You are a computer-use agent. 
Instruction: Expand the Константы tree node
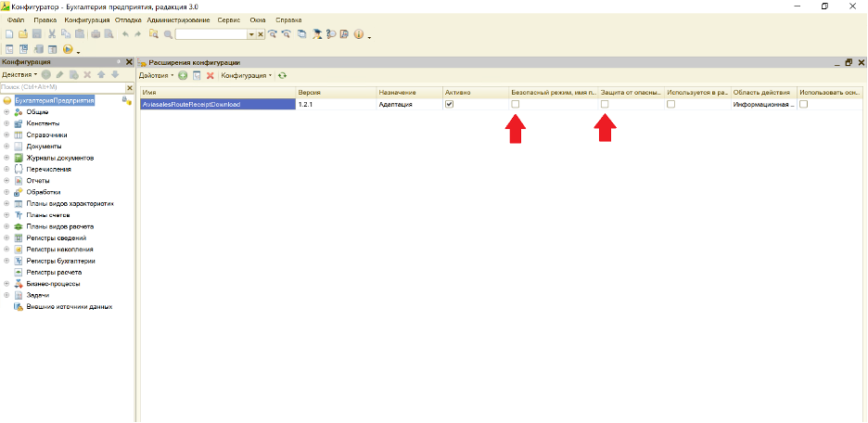[6, 123]
